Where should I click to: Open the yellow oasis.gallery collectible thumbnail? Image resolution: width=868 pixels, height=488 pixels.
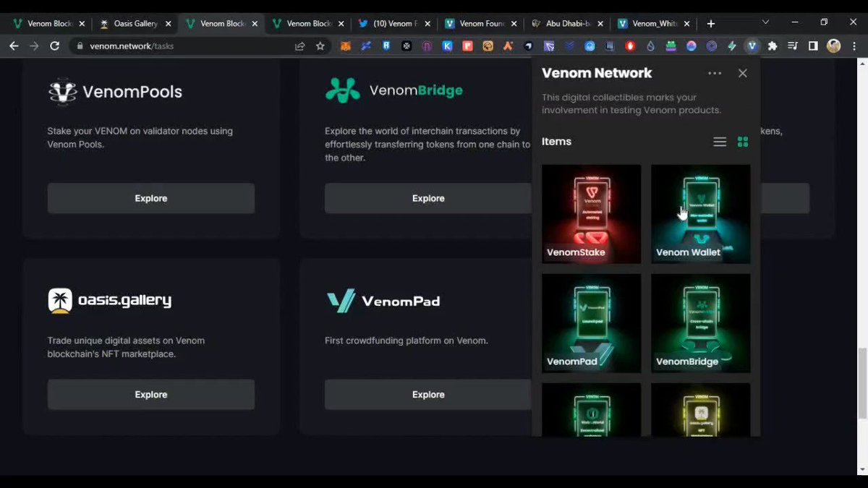[x=700, y=410]
